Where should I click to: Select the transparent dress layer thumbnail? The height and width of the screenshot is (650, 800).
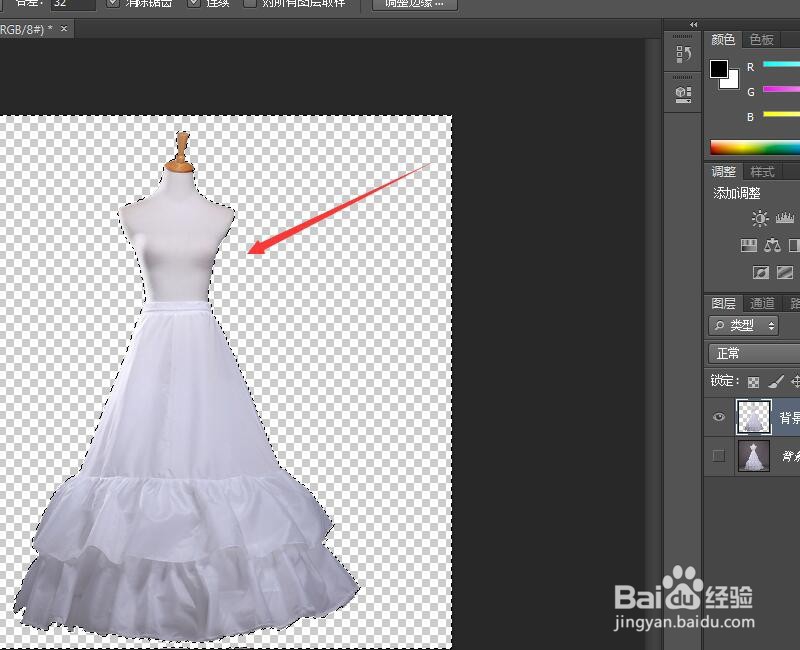(754, 417)
